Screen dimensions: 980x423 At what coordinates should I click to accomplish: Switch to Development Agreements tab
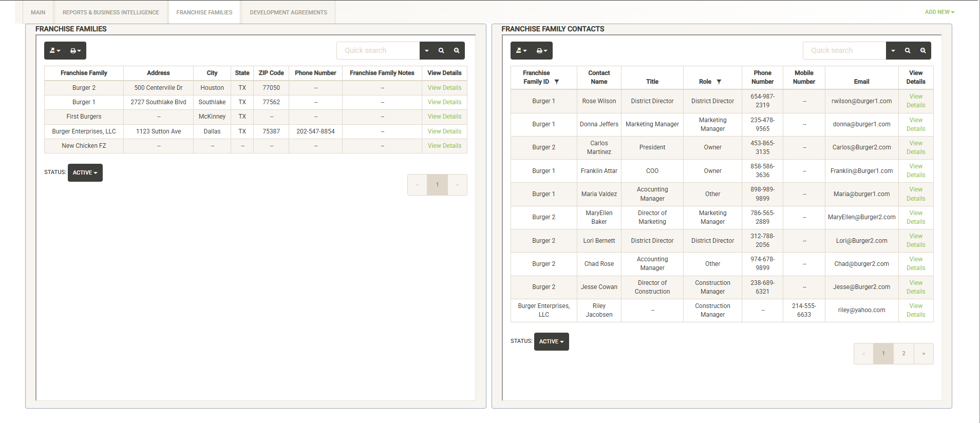click(288, 12)
